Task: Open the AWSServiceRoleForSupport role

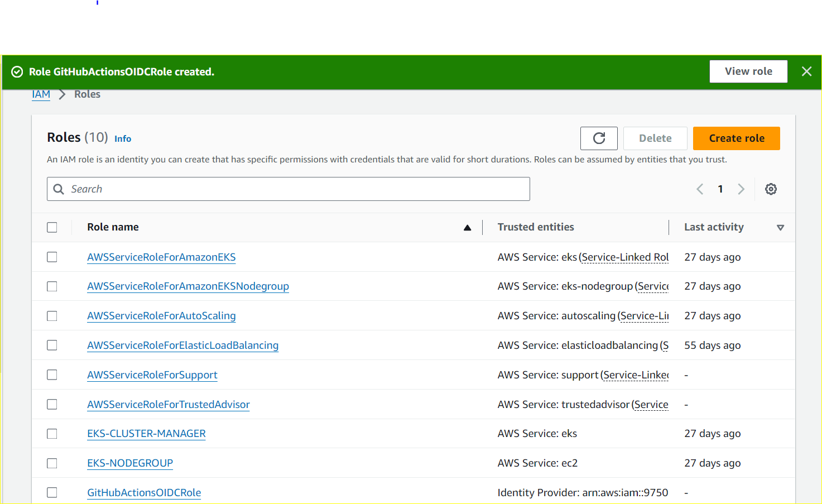Action: point(152,375)
